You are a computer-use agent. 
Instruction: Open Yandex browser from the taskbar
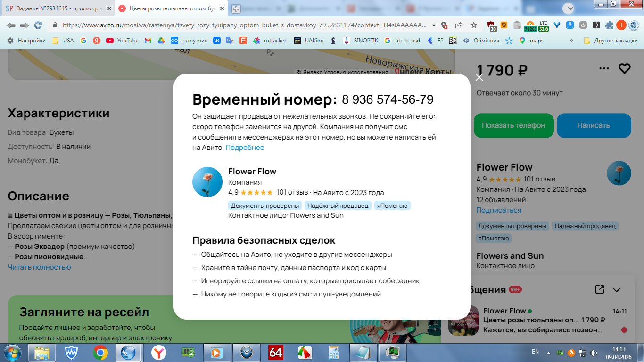tap(158, 352)
